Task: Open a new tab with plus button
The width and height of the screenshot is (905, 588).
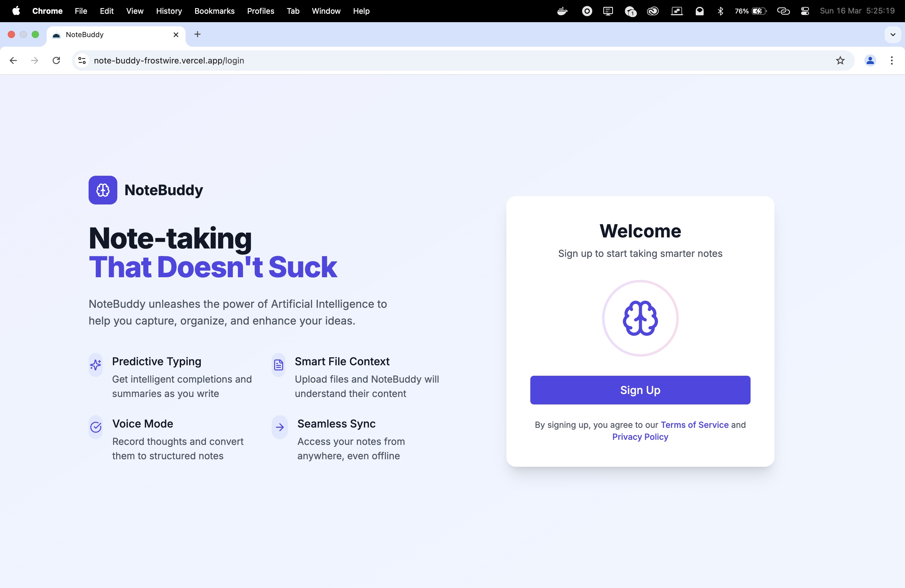Action: tap(197, 35)
